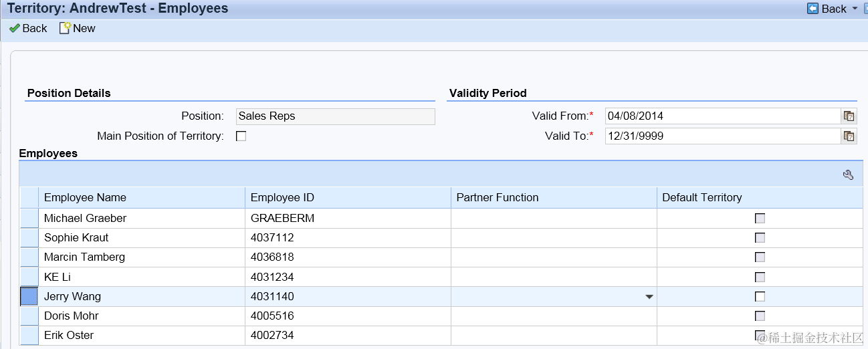Click the Michael Graeber name cell
This screenshot has height=349, width=868.
[142, 218]
